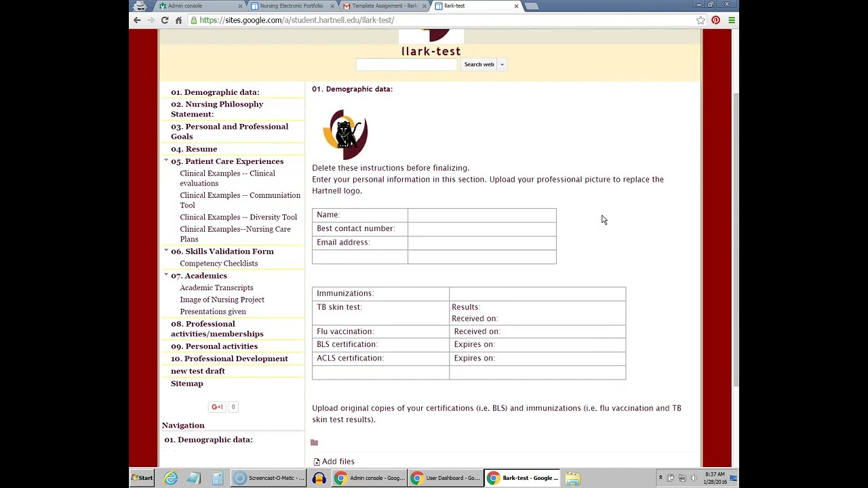Open Competency Checklists page
868x488 pixels.
tap(218, 264)
